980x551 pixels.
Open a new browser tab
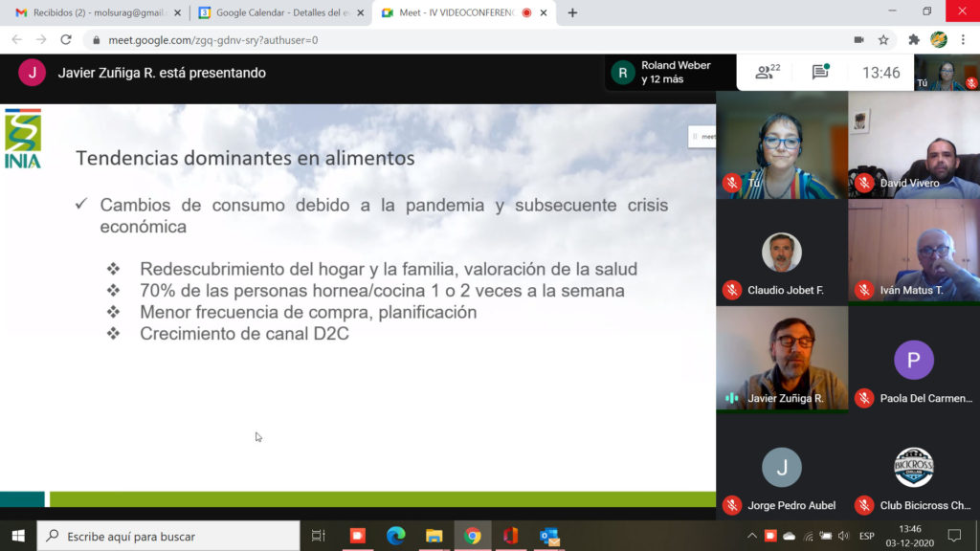pos(572,12)
